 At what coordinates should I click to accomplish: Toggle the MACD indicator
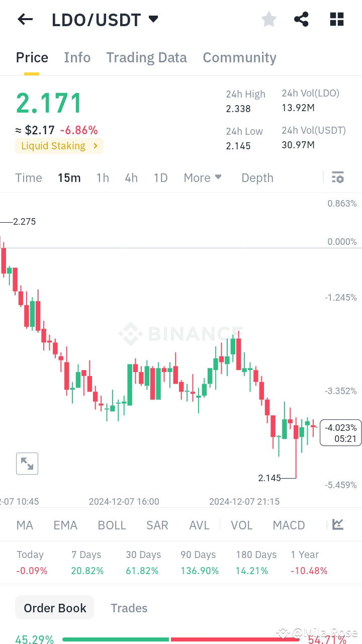click(x=289, y=525)
